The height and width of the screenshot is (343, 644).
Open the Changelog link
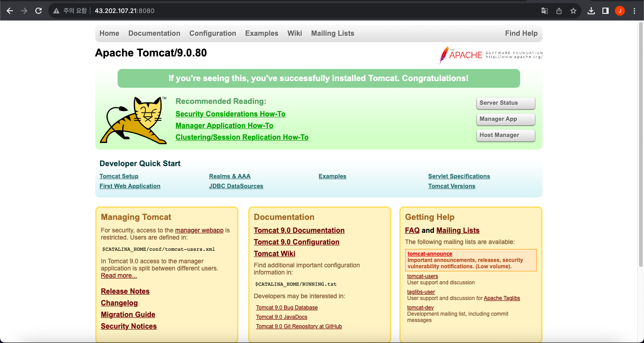tap(119, 303)
